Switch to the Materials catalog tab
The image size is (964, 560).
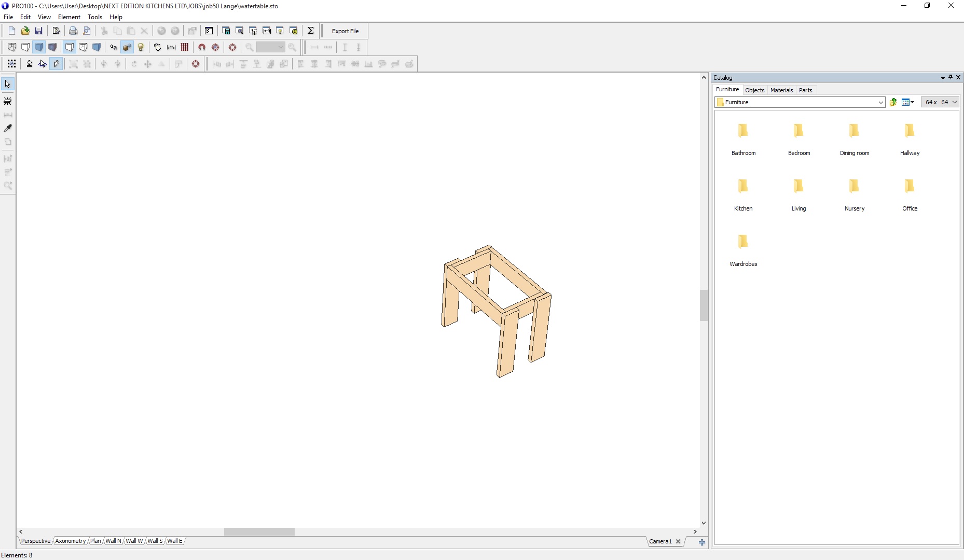781,90
